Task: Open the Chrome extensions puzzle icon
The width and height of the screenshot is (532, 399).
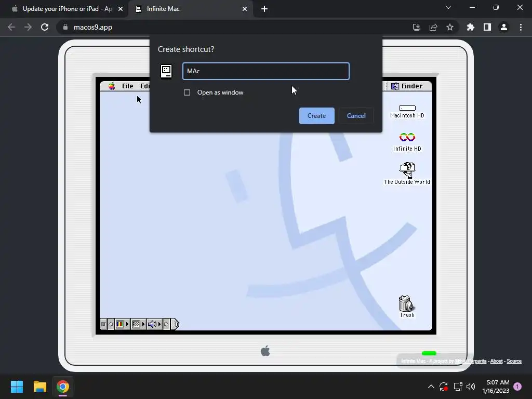Action: coord(471,27)
